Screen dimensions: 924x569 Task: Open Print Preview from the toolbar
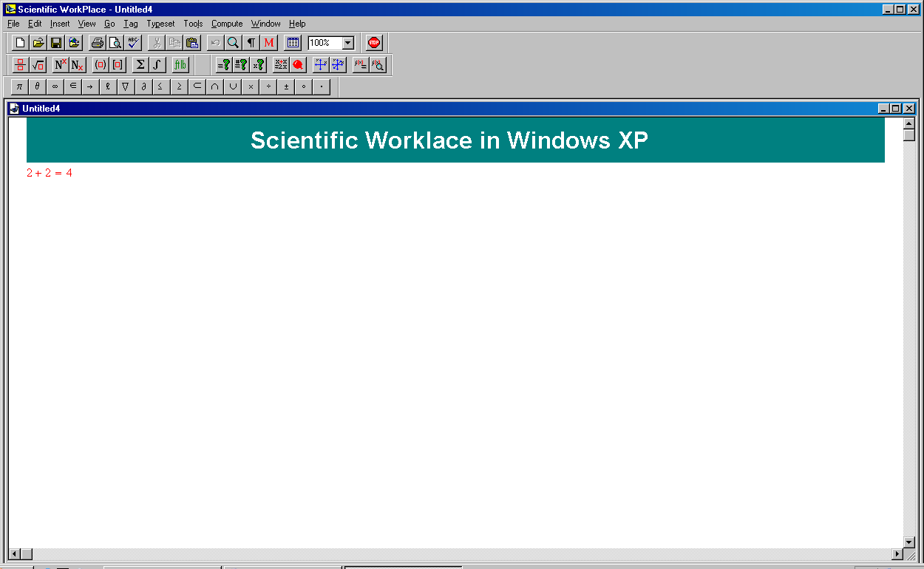[115, 43]
